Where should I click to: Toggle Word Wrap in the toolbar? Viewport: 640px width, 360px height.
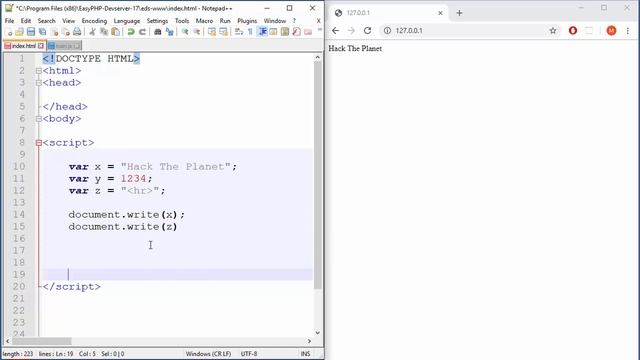tap(239, 32)
